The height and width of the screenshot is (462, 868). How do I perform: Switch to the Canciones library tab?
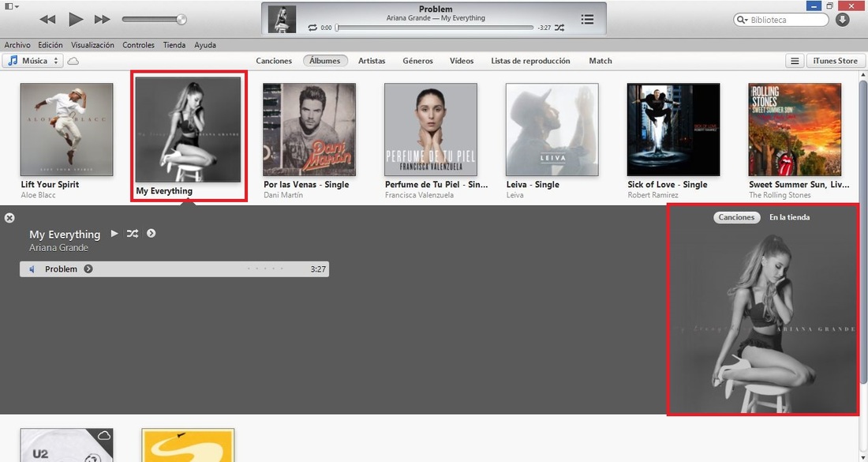(274, 61)
